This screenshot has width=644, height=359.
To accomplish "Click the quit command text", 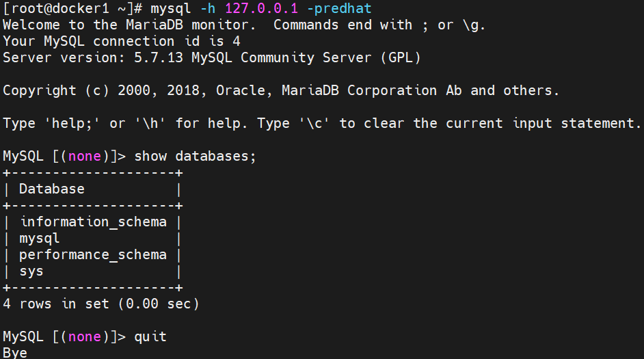I will pos(150,337).
